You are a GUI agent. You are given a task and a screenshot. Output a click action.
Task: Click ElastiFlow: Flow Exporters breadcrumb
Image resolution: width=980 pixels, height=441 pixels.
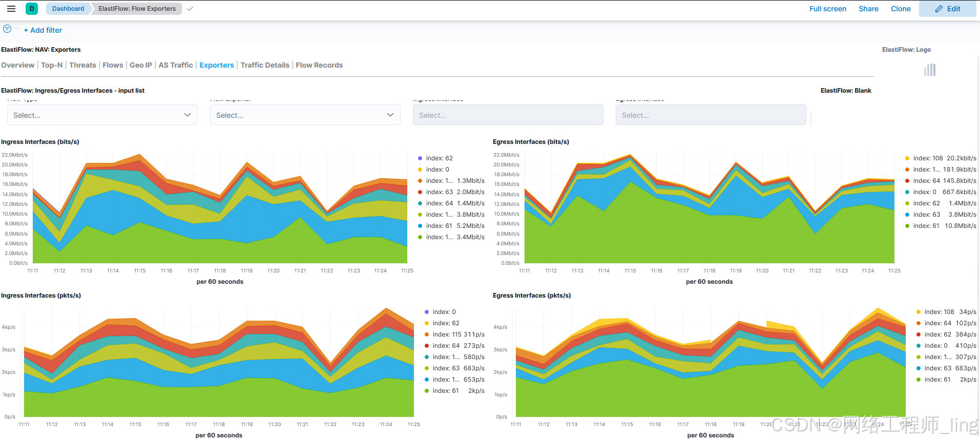[x=137, y=9]
